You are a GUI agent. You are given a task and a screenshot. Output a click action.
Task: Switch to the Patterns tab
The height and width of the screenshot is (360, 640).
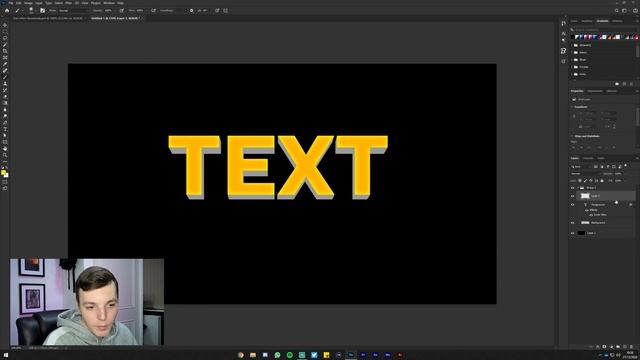pos(618,21)
